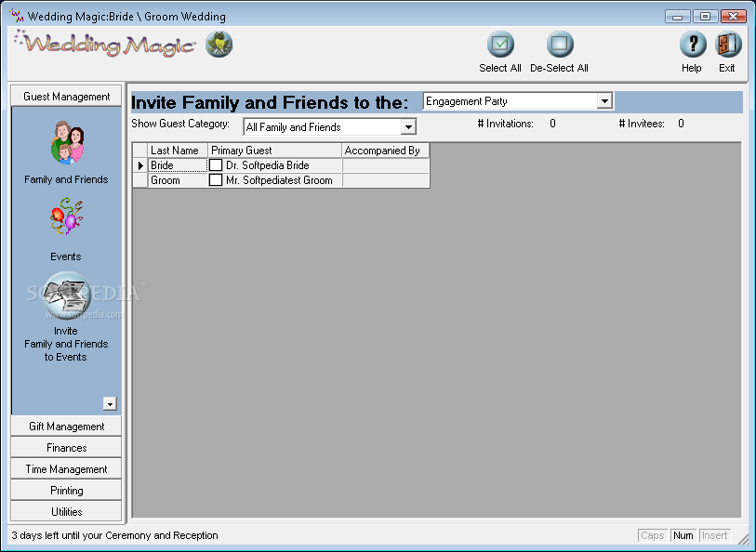The height and width of the screenshot is (552, 756).
Task: Click the Num indicator in status bar
Action: (x=683, y=535)
